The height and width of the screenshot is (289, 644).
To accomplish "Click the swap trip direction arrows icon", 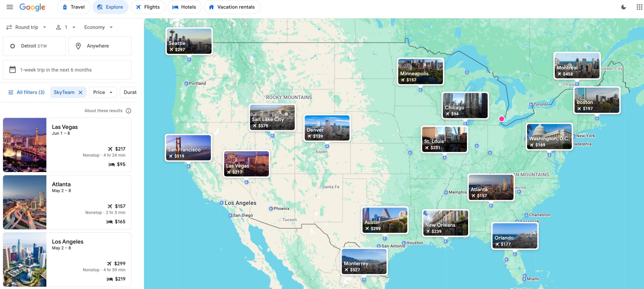I will click(9, 27).
